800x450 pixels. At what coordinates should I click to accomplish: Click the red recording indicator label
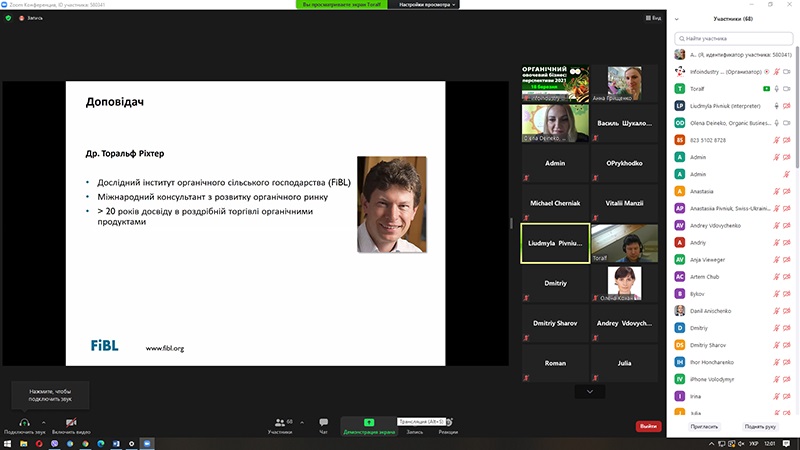pyautogui.click(x=31, y=18)
